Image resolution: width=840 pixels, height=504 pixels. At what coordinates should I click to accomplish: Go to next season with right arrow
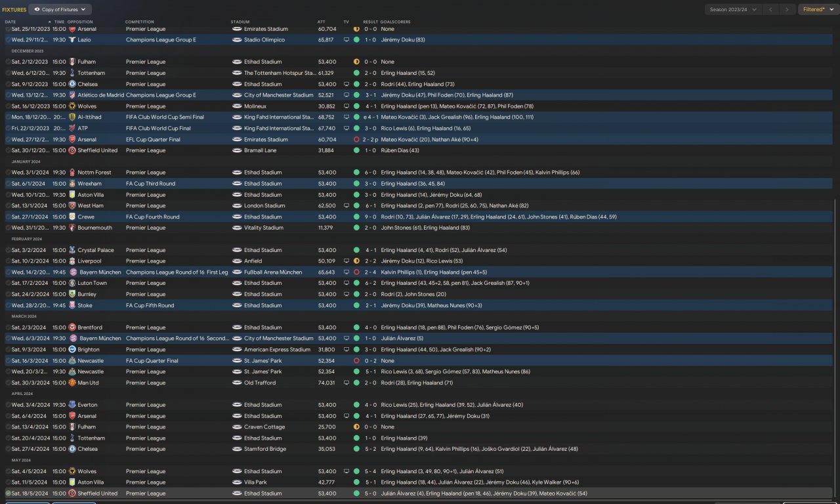(788, 10)
